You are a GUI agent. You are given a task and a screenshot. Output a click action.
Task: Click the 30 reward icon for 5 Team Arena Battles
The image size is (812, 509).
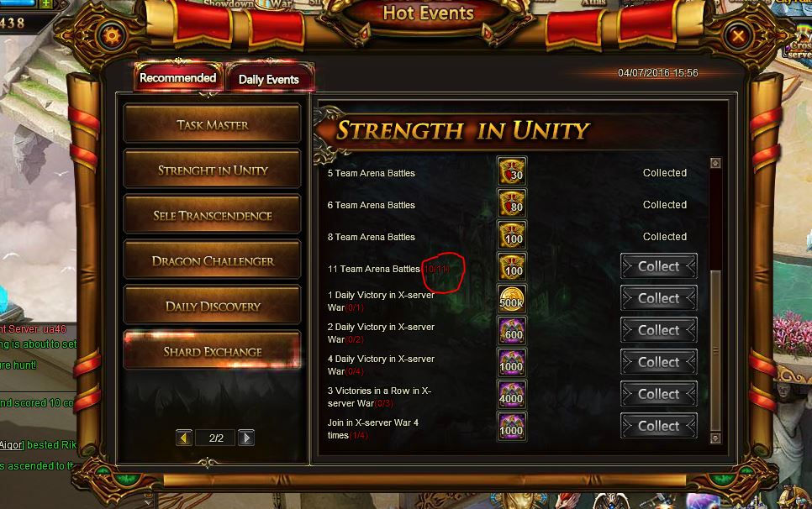pyautogui.click(x=512, y=171)
